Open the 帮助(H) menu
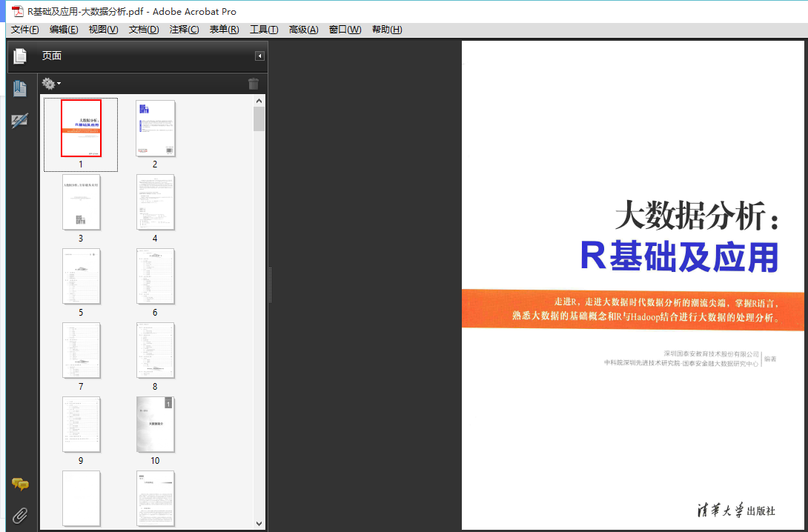 [x=387, y=30]
